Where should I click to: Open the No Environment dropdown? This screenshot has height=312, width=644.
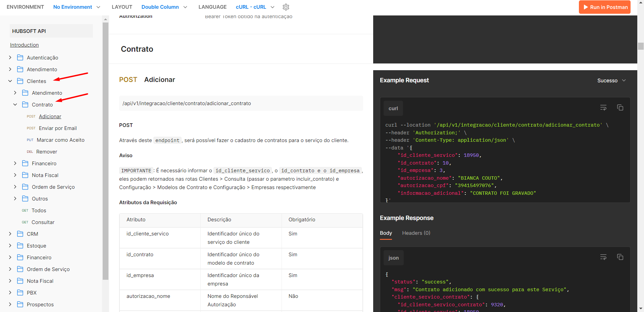click(x=77, y=7)
